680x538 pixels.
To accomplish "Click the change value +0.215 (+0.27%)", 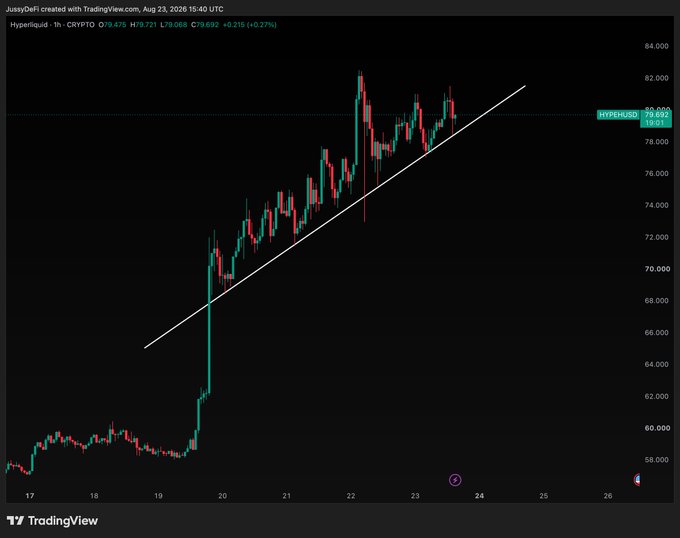I will [249, 25].
